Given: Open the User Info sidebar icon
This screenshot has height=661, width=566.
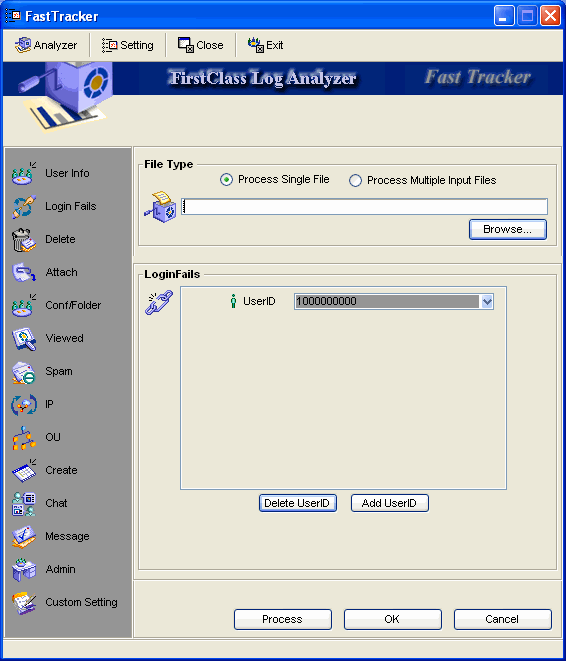Looking at the screenshot, I should click(24, 173).
